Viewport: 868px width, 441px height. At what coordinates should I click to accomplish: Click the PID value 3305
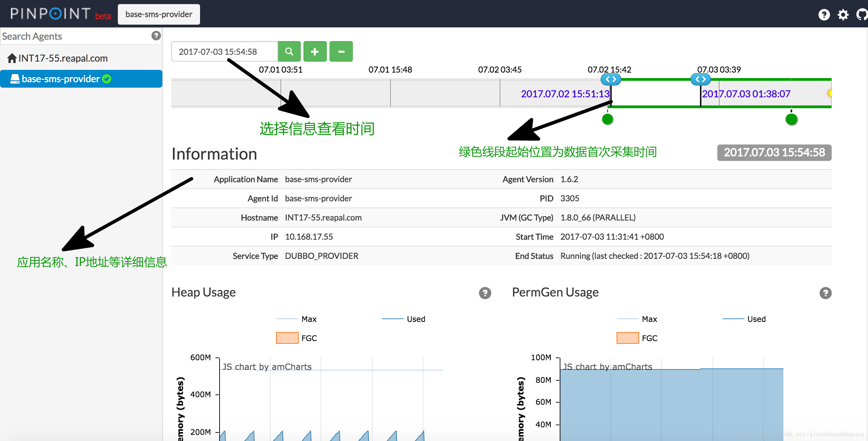click(x=570, y=199)
